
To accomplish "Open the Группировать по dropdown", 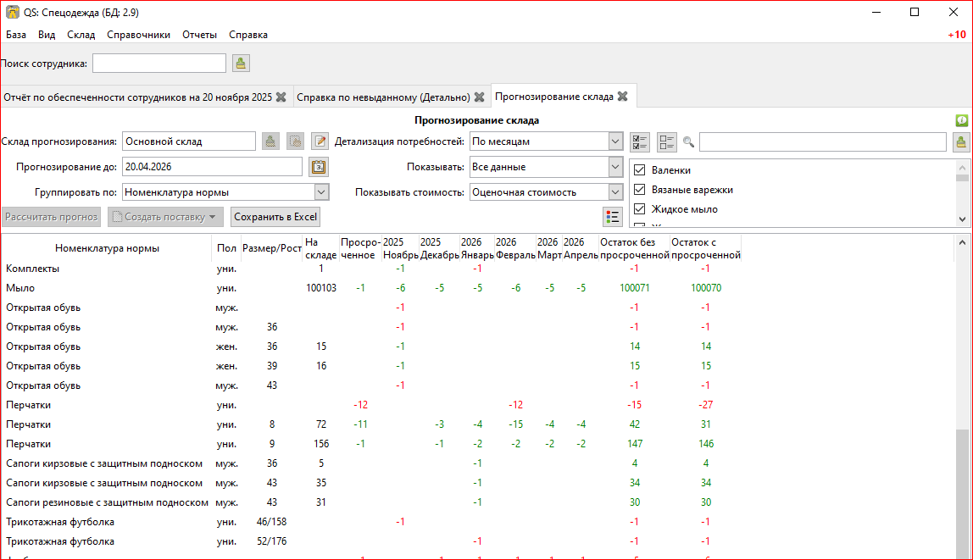I will [320, 192].
